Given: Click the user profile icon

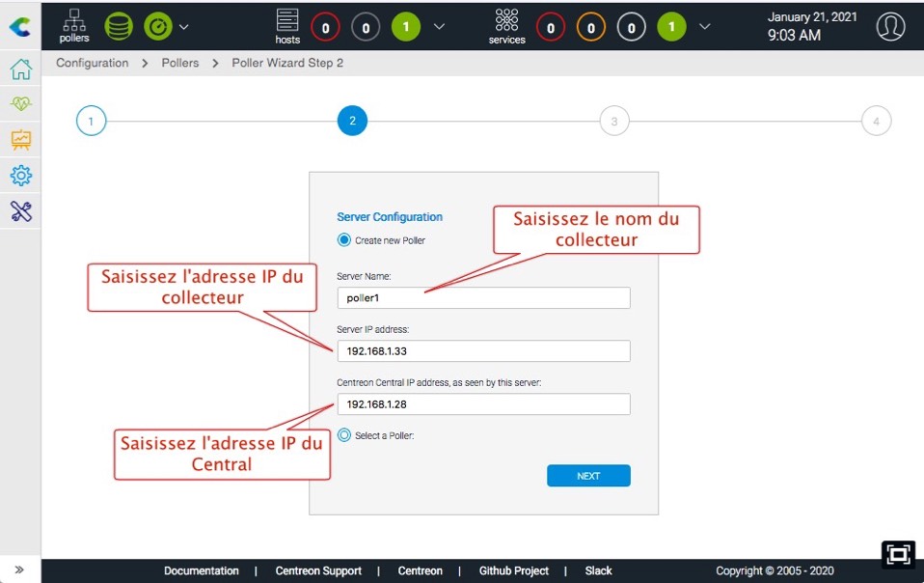Looking at the screenshot, I should coord(890,27).
